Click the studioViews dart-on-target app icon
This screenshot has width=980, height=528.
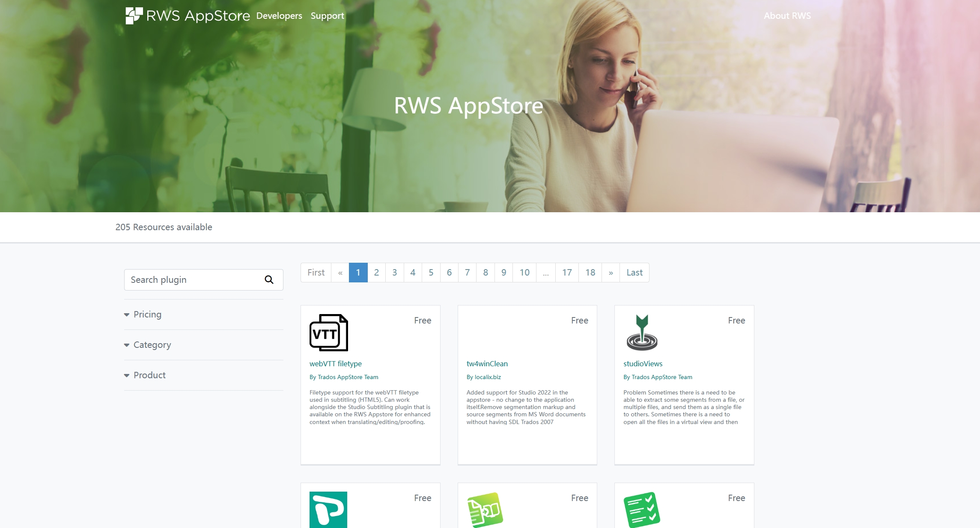pyautogui.click(x=642, y=332)
